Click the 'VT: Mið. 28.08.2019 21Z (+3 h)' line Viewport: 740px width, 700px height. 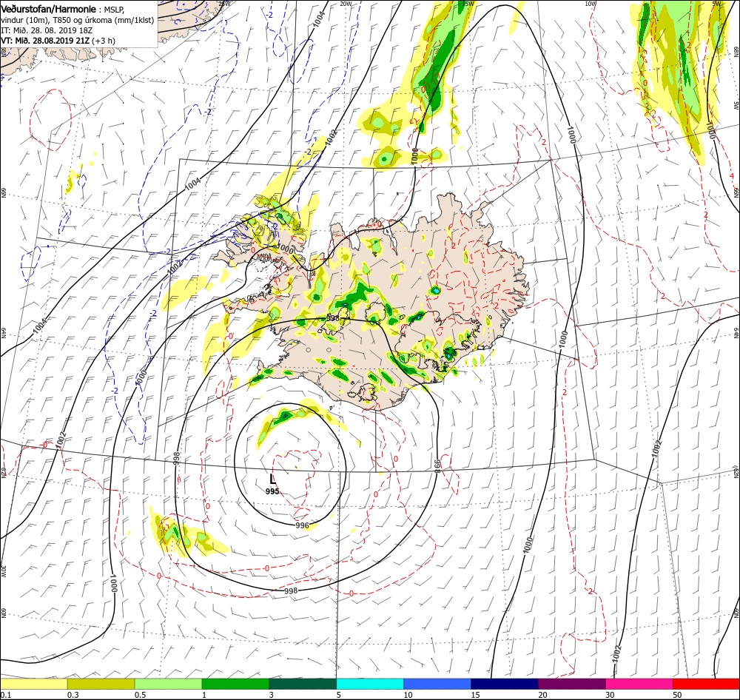tap(58, 41)
